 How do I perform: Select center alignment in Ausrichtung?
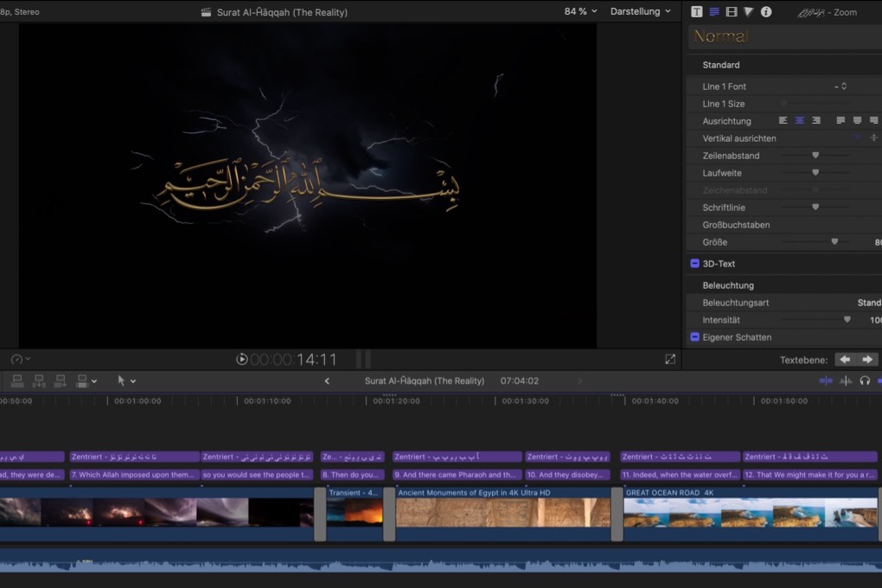coord(800,121)
